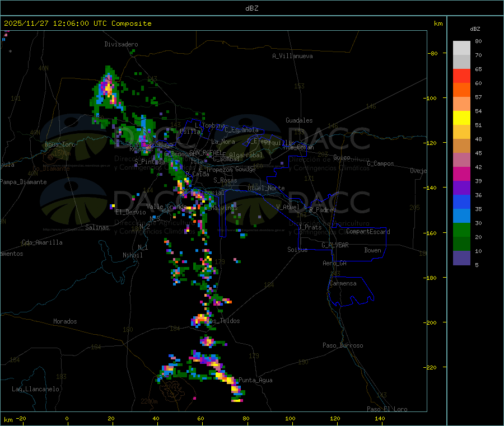Click the G_ALVEAR map label

click(335, 245)
